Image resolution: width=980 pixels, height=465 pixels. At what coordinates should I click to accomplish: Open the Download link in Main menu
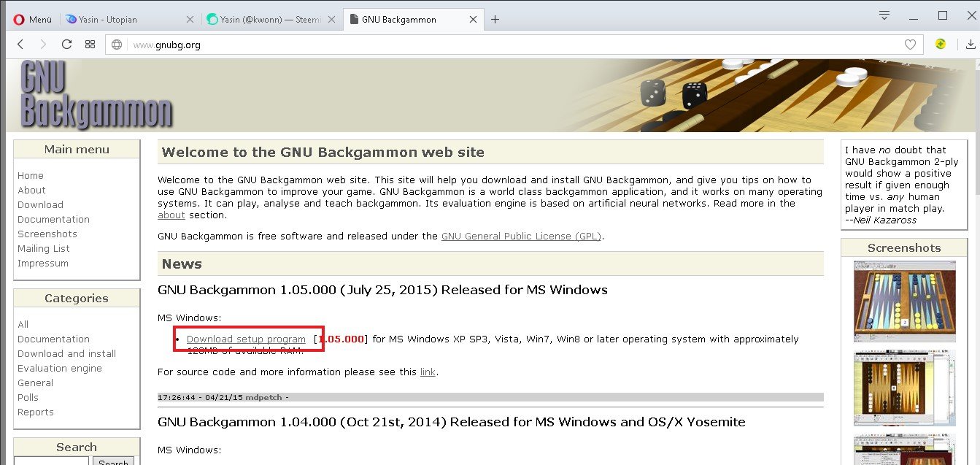[x=40, y=204]
